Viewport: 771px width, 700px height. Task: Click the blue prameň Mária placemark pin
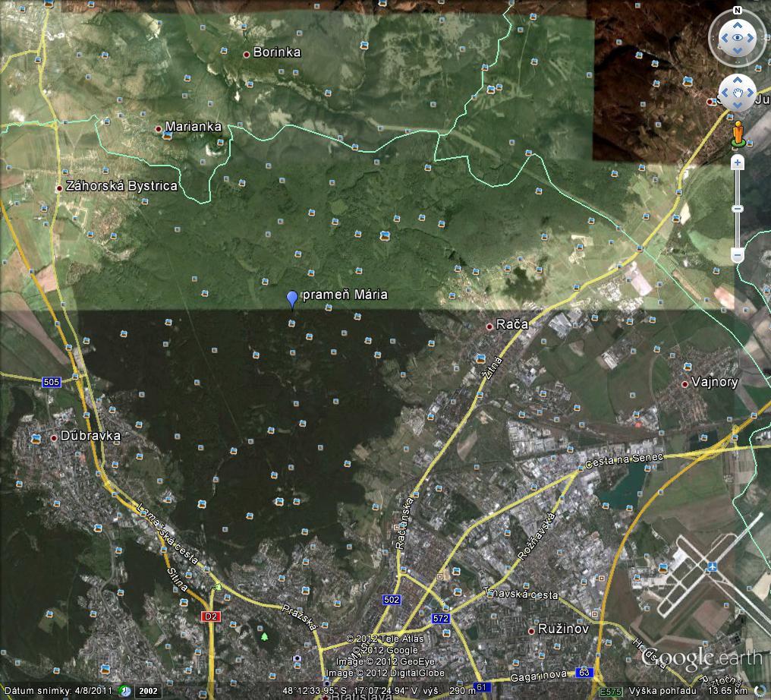pos(292,299)
